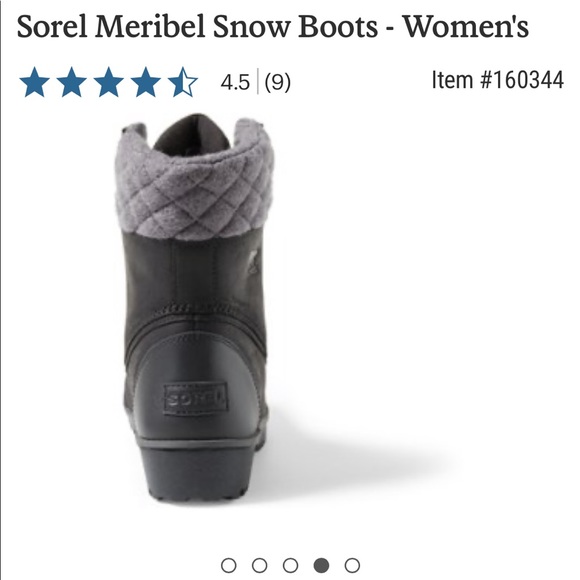Tap the black rubber boot sole
This screenshot has width=580, height=580.
pos(200,470)
